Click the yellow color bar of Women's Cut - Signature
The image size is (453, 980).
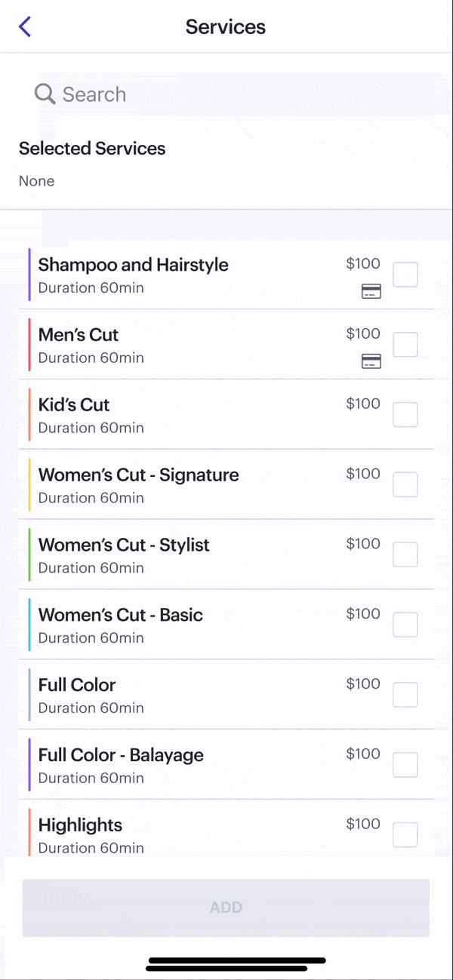click(x=29, y=484)
